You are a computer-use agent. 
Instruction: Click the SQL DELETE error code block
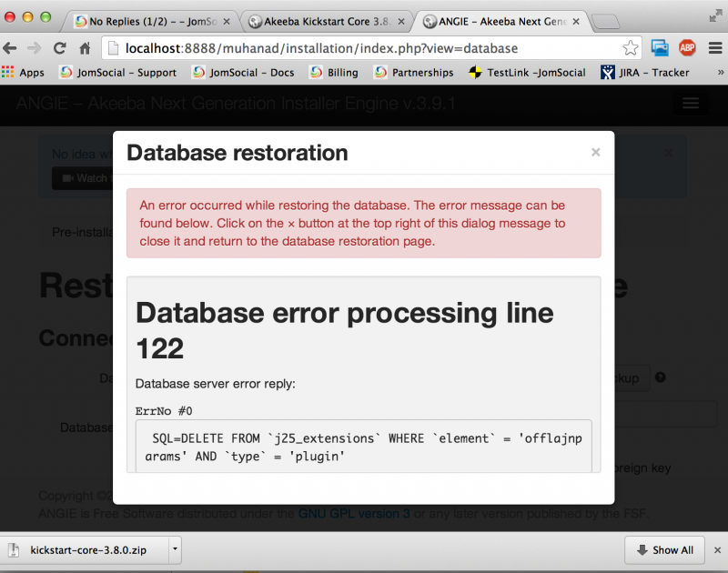363,447
